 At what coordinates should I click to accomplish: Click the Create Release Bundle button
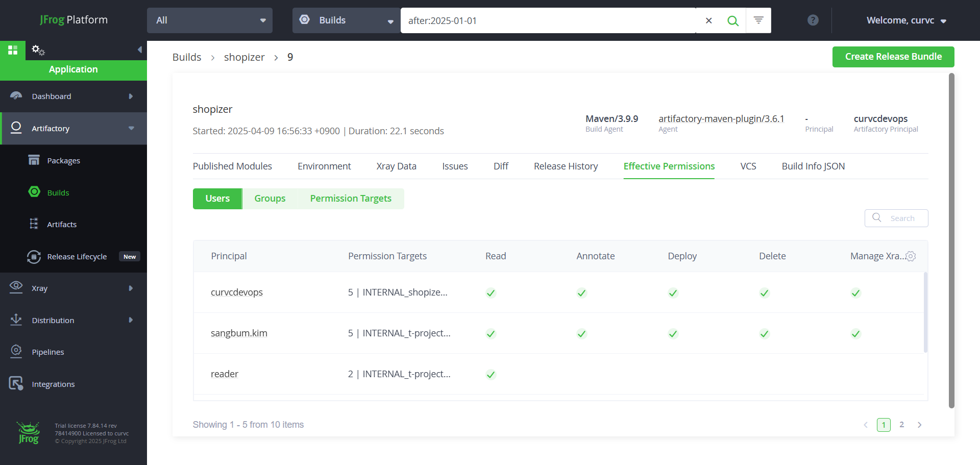click(x=893, y=57)
